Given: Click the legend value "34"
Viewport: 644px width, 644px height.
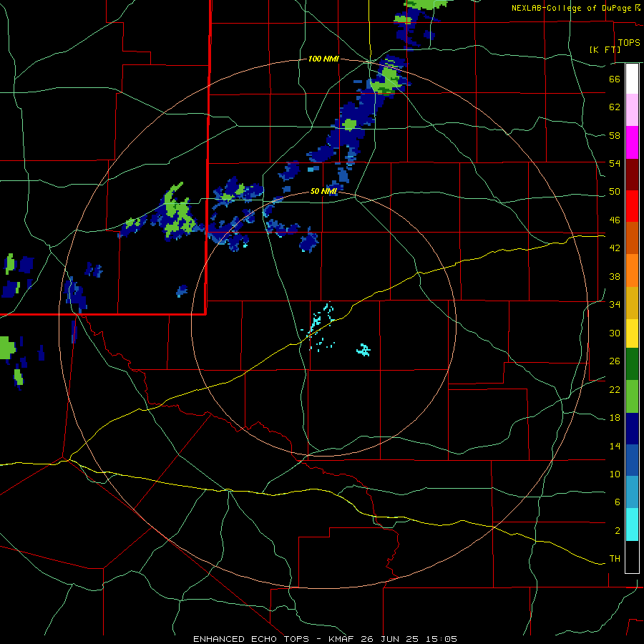Looking at the screenshot, I should [615, 305].
